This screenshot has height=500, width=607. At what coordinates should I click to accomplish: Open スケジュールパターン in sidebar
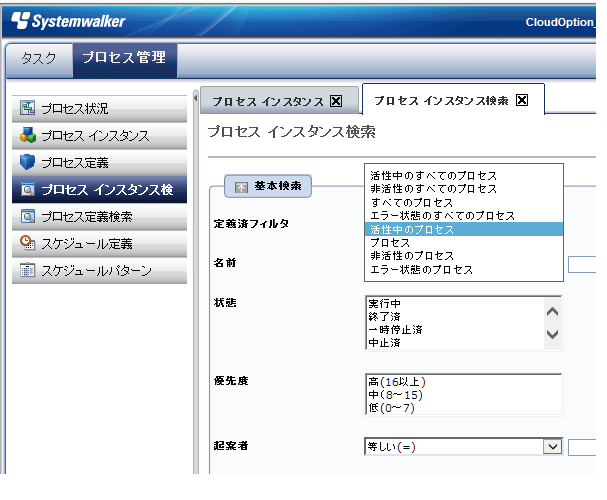point(99,271)
